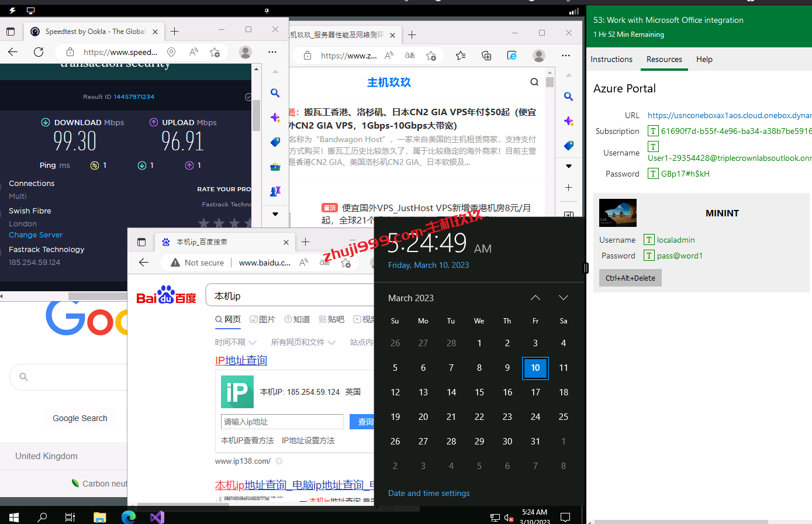This screenshot has width=812, height=524.
Task: Click Ctrl+Alt+Delete button in lab panel
Action: (630, 278)
